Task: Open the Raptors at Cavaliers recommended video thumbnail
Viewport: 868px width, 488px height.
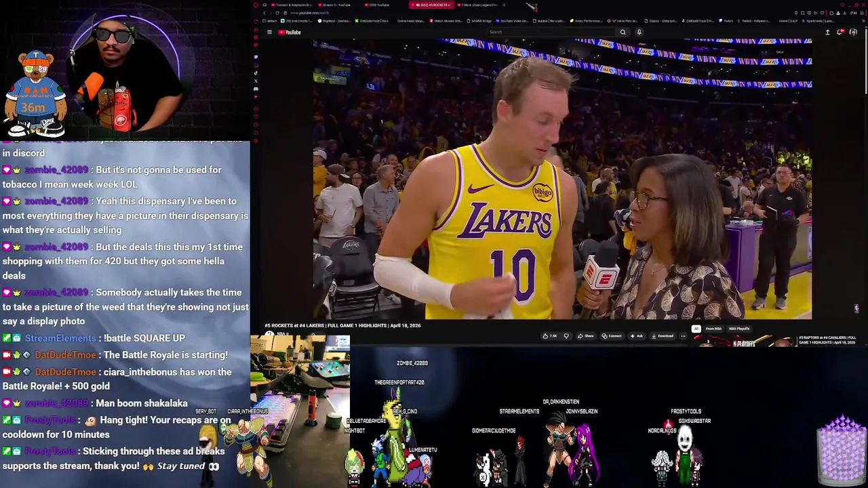Action: click(x=745, y=341)
